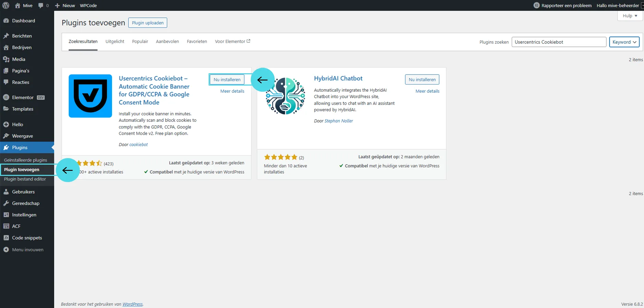Open Gebruikers using its person icon
The width and height of the screenshot is (644, 308).
(6, 192)
